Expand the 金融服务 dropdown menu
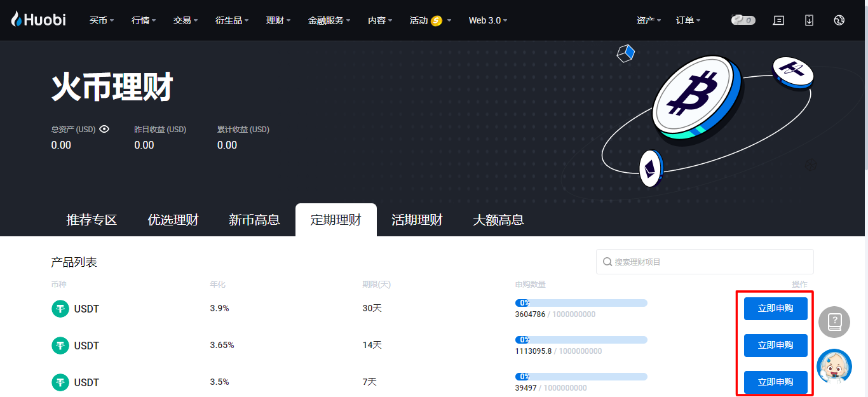868x397 pixels. [x=329, y=20]
